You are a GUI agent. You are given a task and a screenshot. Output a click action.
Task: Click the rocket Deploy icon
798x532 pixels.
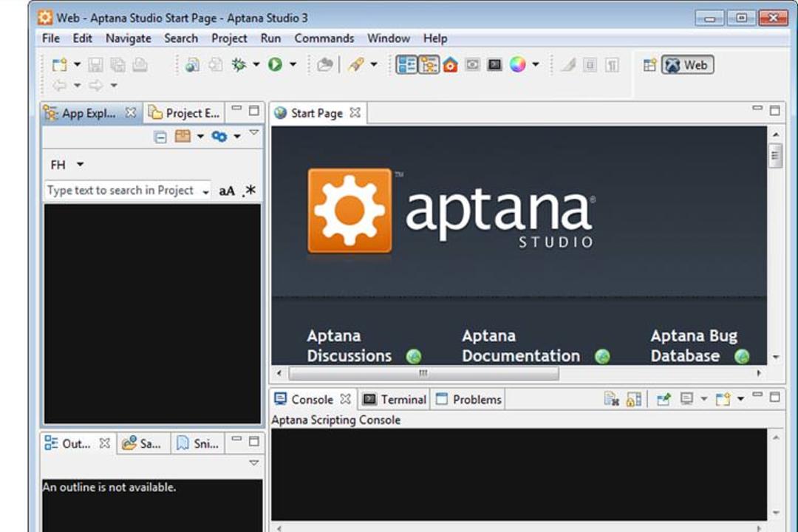click(356, 65)
